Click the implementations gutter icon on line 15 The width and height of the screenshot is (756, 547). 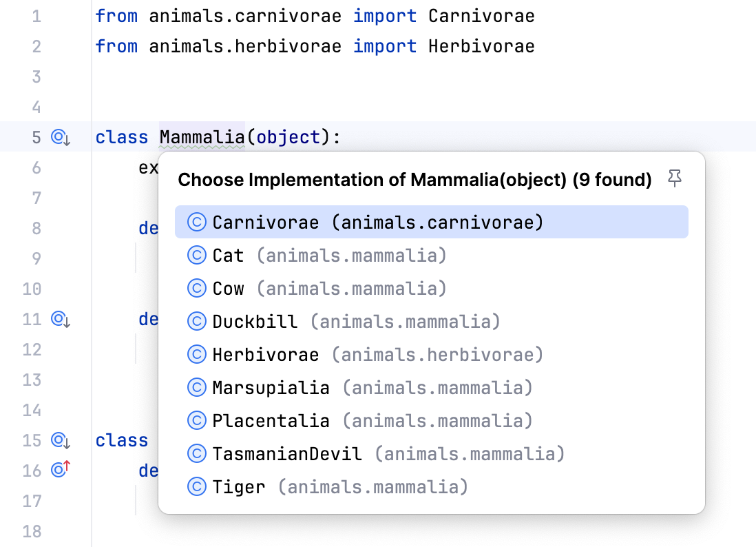click(x=59, y=440)
